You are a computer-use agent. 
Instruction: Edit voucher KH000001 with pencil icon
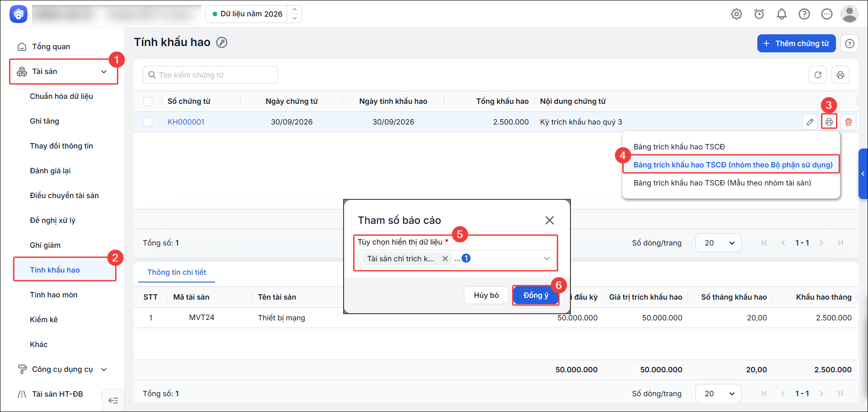[x=810, y=122]
